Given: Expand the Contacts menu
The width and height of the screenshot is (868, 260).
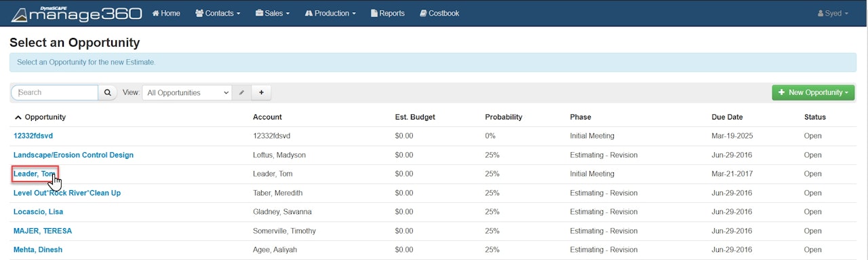Looking at the screenshot, I should point(218,13).
